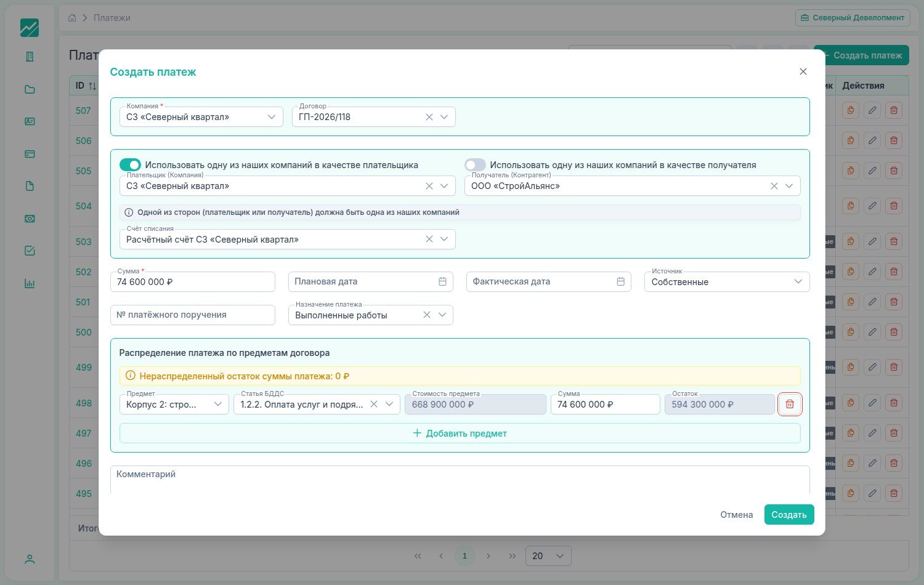Click payment ID 506 in table

(x=83, y=140)
